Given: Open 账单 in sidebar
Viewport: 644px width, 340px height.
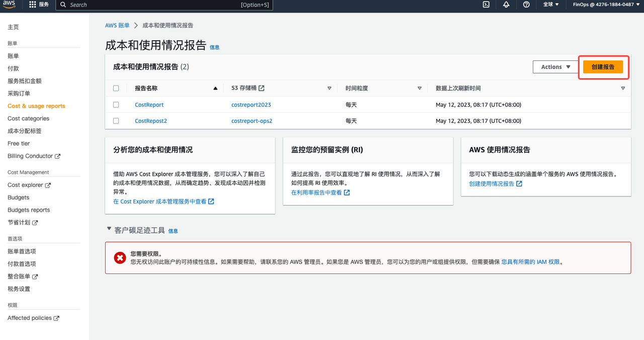Looking at the screenshot, I should click(x=13, y=56).
